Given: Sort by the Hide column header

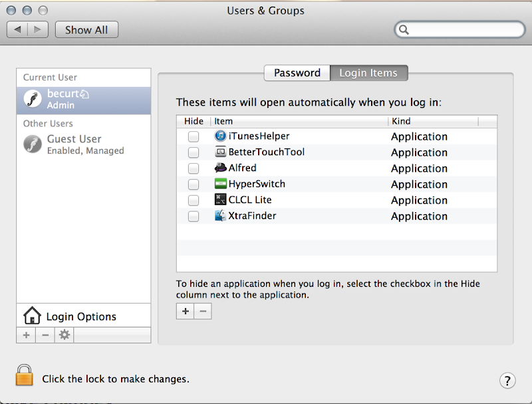Looking at the screenshot, I should 194,121.
